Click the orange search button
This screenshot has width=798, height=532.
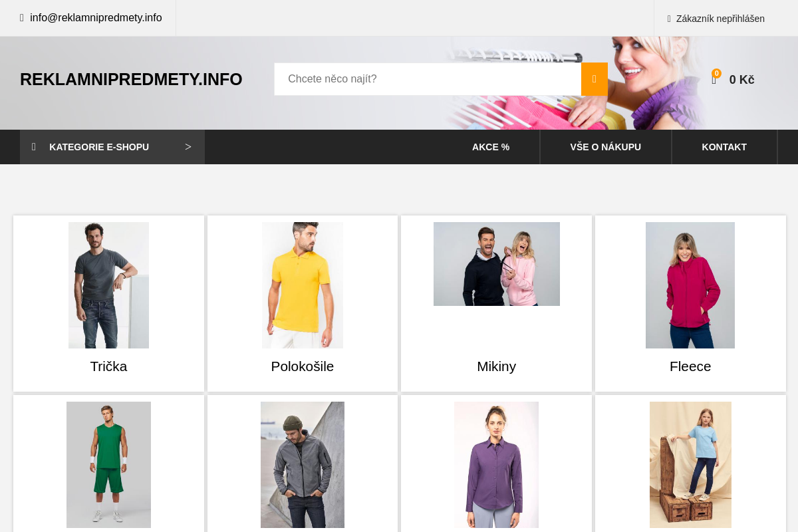point(594,79)
